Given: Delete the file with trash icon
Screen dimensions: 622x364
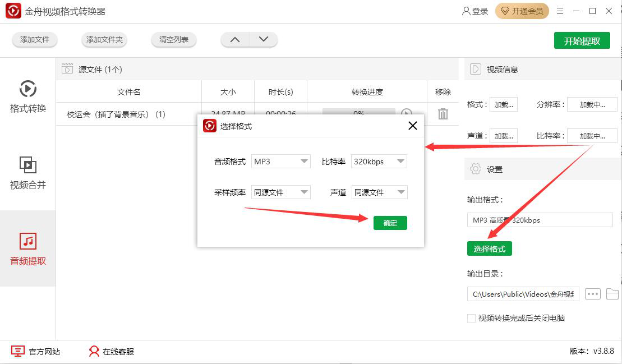Looking at the screenshot, I should coord(443,114).
